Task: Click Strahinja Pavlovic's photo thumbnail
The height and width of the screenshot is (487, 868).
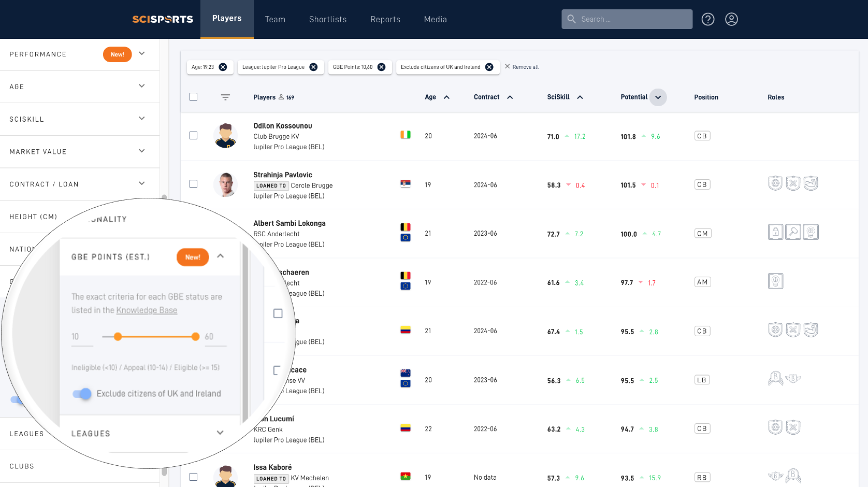Action: (x=225, y=184)
